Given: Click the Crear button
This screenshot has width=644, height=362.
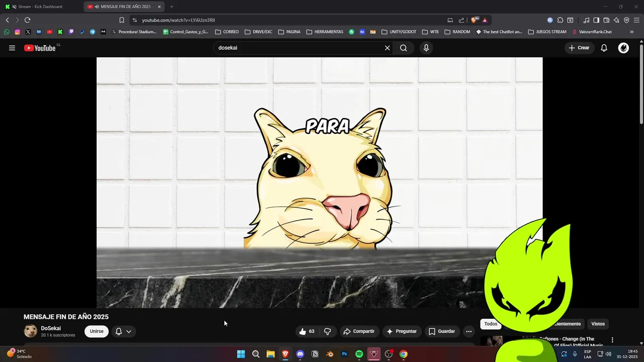Looking at the screenshot, I should (x=579, y=48).
